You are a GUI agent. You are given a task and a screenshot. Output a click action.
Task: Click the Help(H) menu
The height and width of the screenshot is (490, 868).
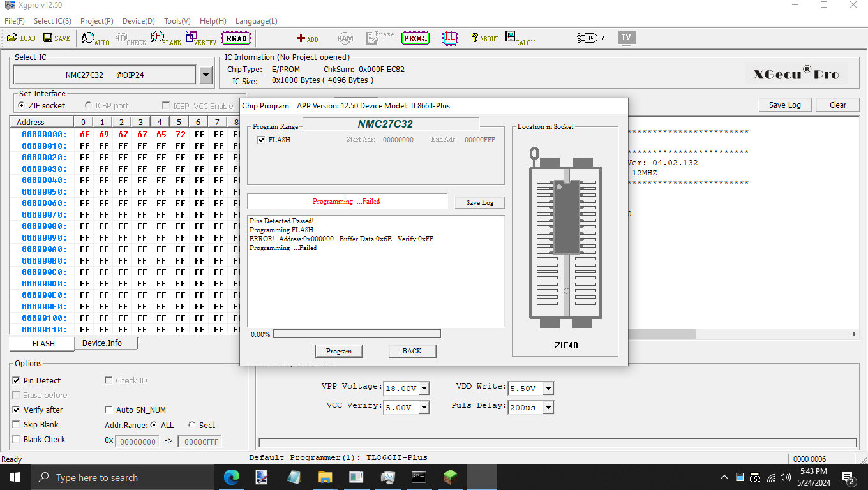(213, 21)
